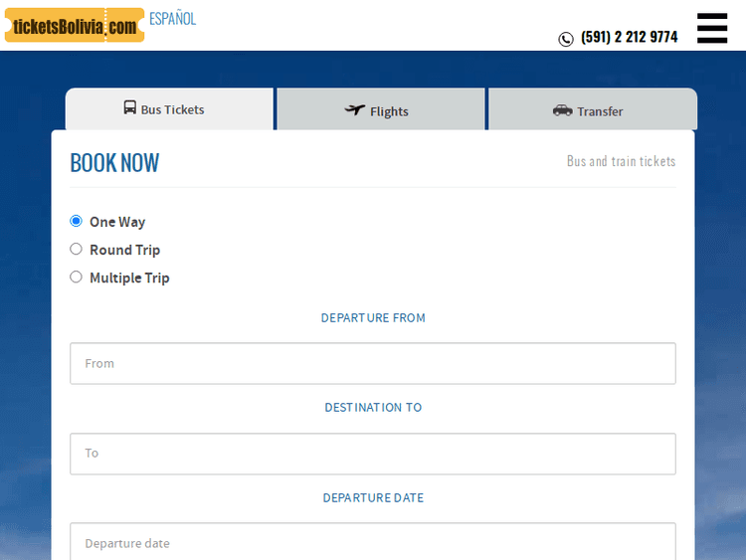Click the DESTINATION TO label

pyautogui.click(x=373, y=407)
